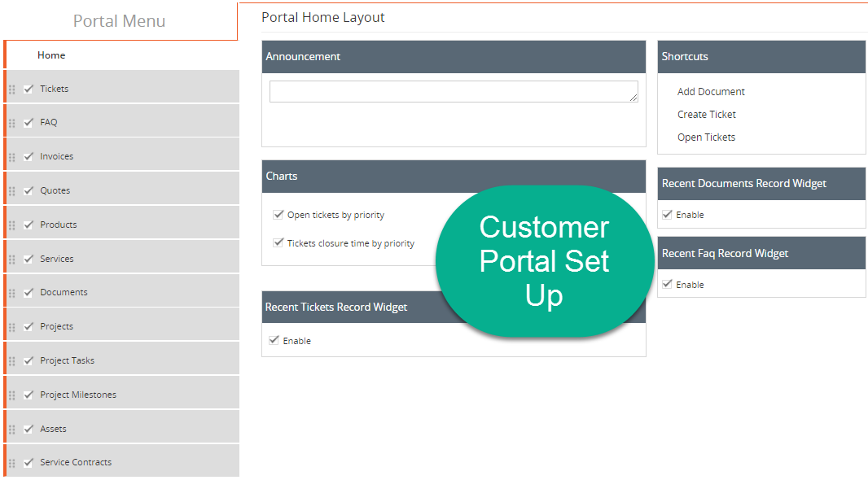
Task: Click the Portal Menu panel title
Action: click(x=119, y=21)
